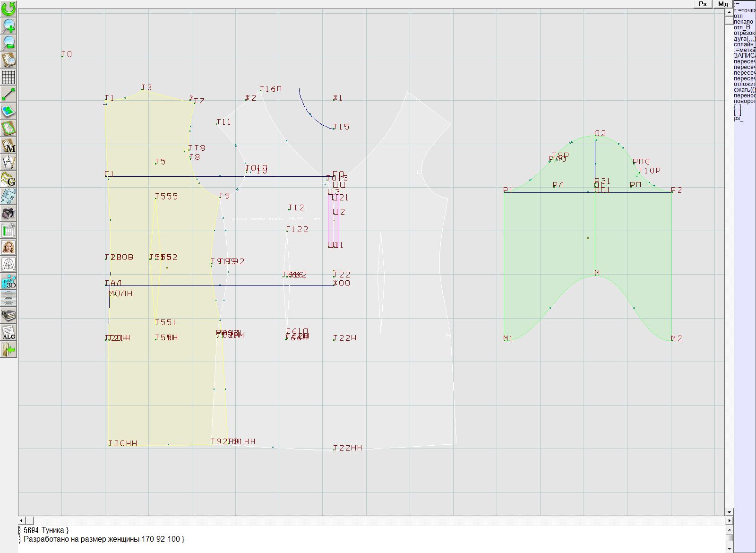Select 'лекало' in the operator list
This screenshot has width=756, height=553.
[x=744, y=22]
